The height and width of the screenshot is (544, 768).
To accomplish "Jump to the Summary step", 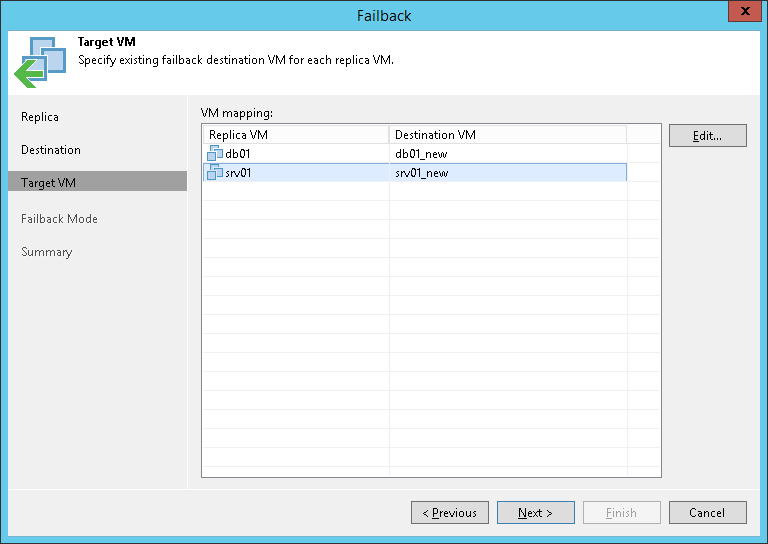I will 47,252.
